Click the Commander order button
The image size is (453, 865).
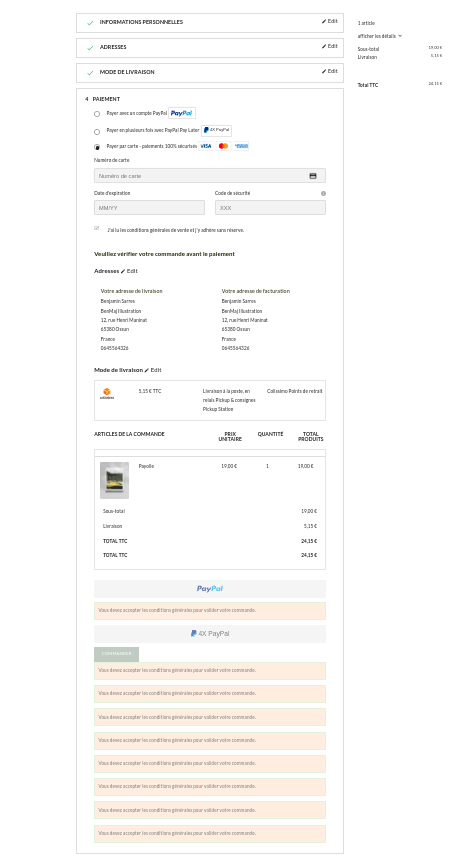click(116, 654)
